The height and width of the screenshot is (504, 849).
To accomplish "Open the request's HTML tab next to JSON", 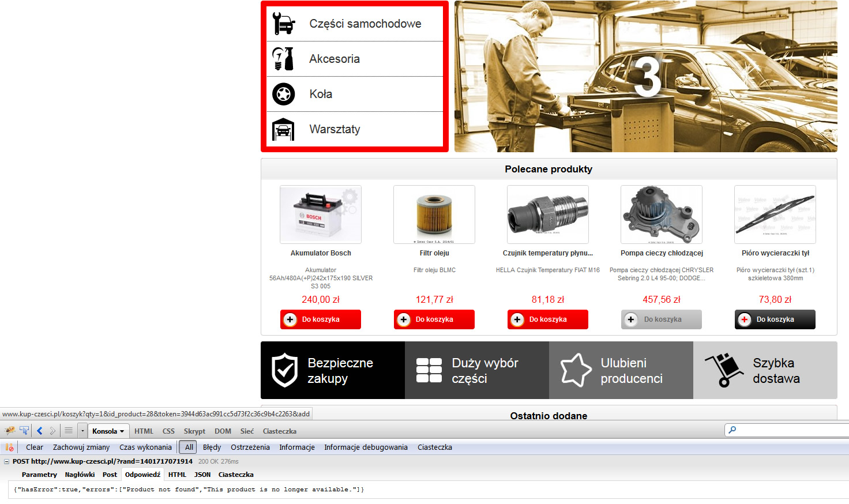I will [x=177, y=475].
